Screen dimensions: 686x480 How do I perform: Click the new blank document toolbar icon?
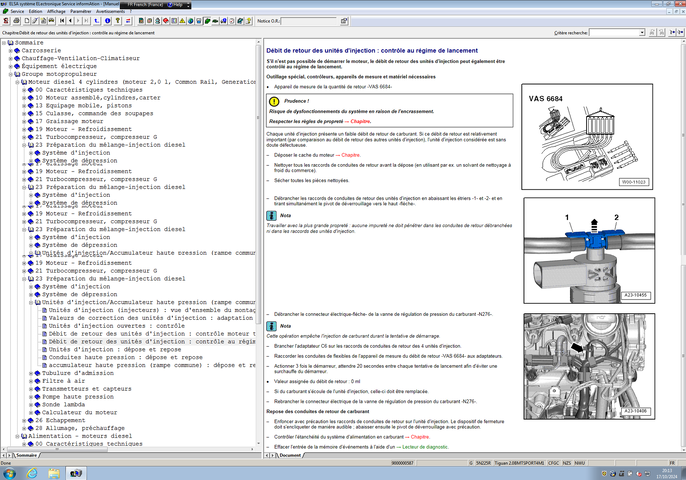click(x=27, y=21)
